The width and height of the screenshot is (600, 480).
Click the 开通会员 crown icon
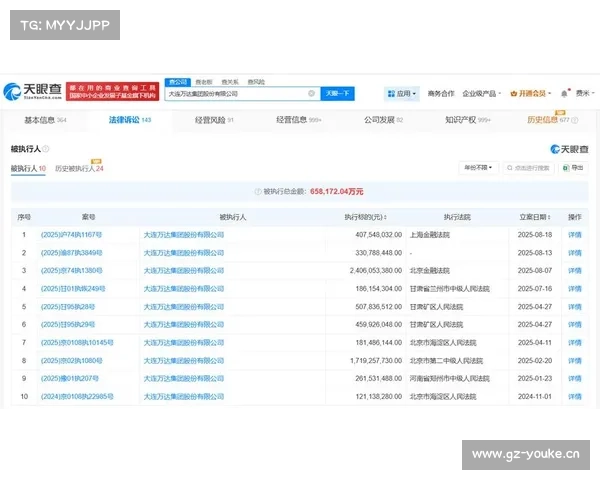[513, 93]
